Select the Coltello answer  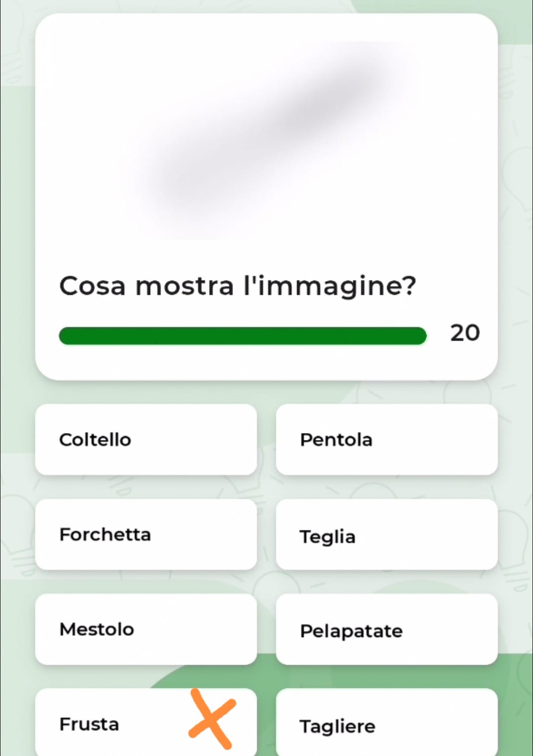tap(146, 439)
